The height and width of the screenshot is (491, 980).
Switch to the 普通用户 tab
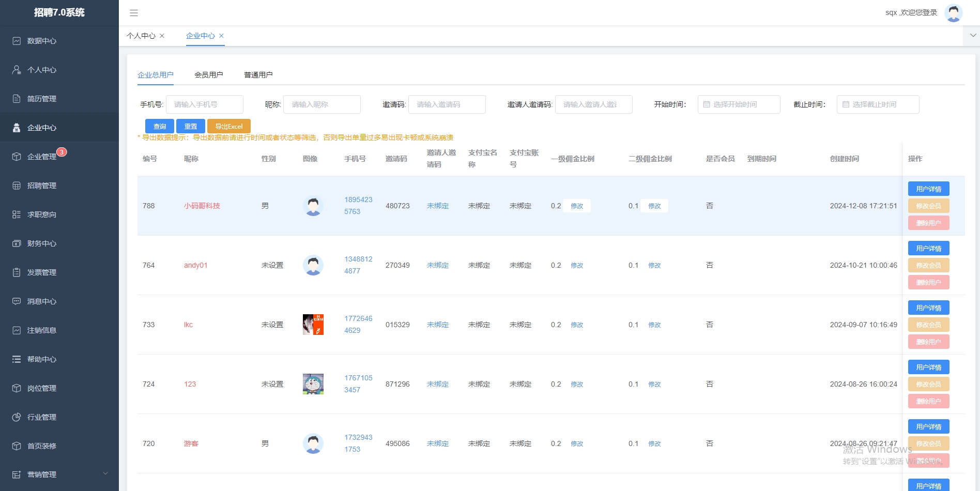click(258, 74)
